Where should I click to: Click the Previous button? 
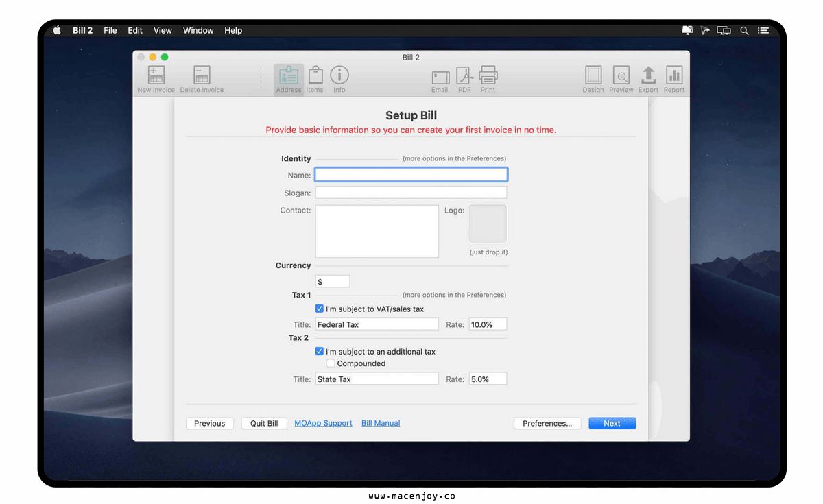(210, 424)
